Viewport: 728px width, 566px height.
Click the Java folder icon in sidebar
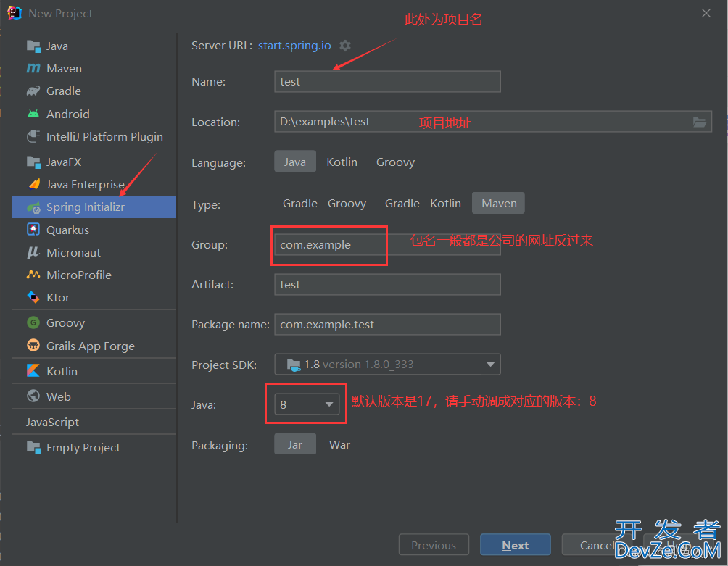33,46
